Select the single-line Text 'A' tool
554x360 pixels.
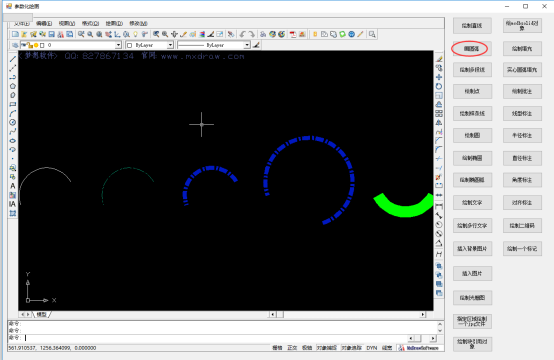(x=13, y=186)
